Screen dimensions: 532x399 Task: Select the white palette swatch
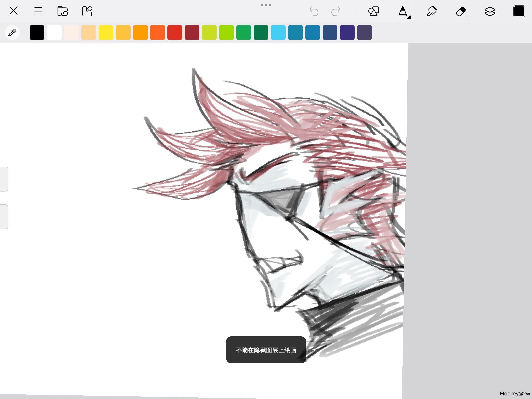54,32
